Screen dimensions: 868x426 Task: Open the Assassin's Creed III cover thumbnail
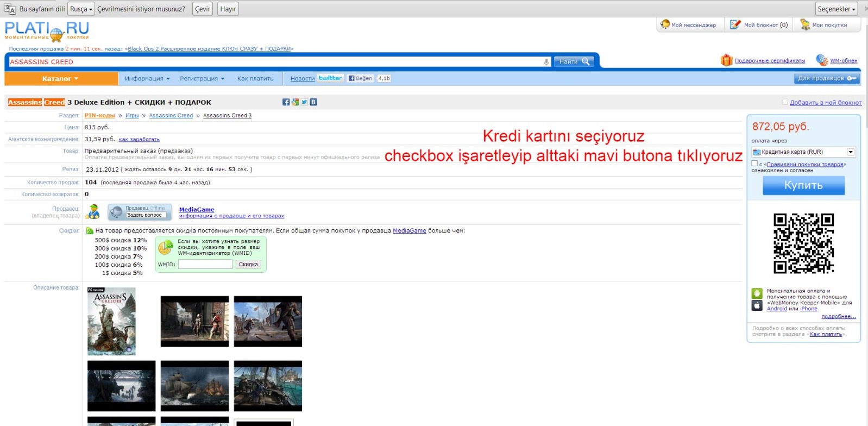click(x=111, y=321)
